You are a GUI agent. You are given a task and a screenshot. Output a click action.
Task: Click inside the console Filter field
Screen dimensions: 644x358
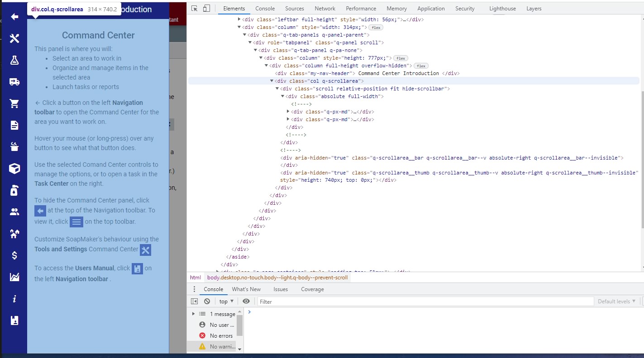[x=317, y=301]
